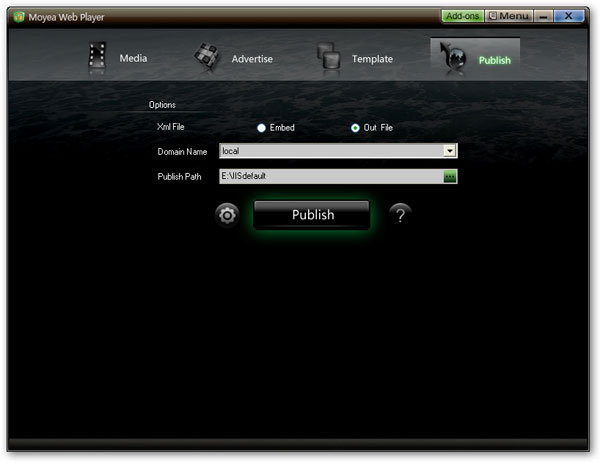Click the Advertise film reel icon
Screen dimensions: 600x462
pyautogui.click(x=207, y=56)
